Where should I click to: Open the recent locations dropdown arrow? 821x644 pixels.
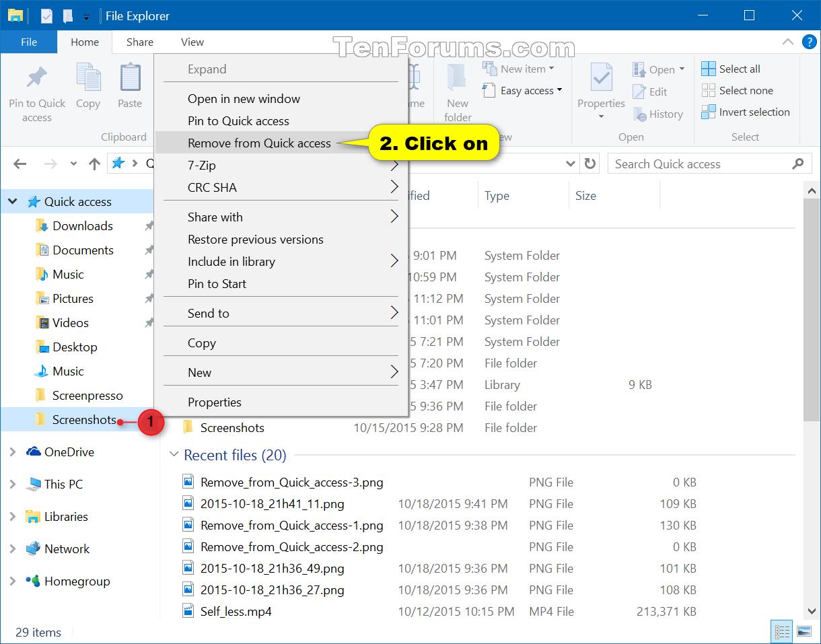point(74,164)
